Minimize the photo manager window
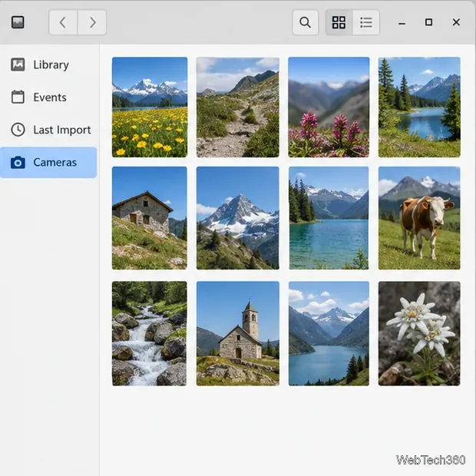The width and height of the screenshot is (476, 476). click(x=402, y=23)
